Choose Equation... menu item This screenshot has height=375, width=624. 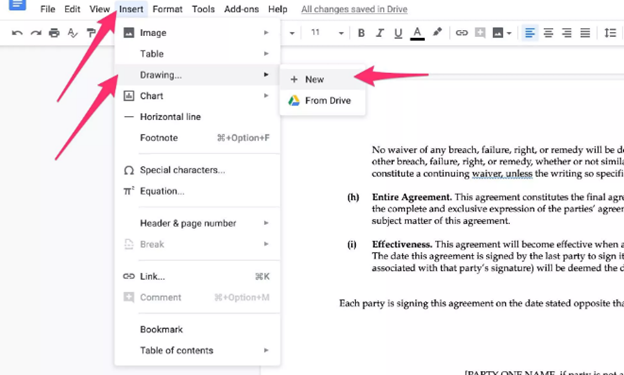197,191
